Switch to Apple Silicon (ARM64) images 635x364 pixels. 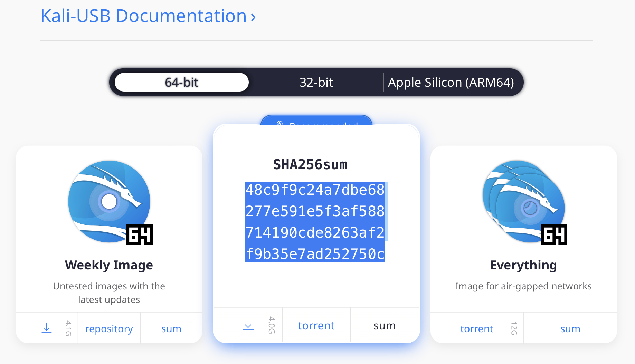coord(451,83)
